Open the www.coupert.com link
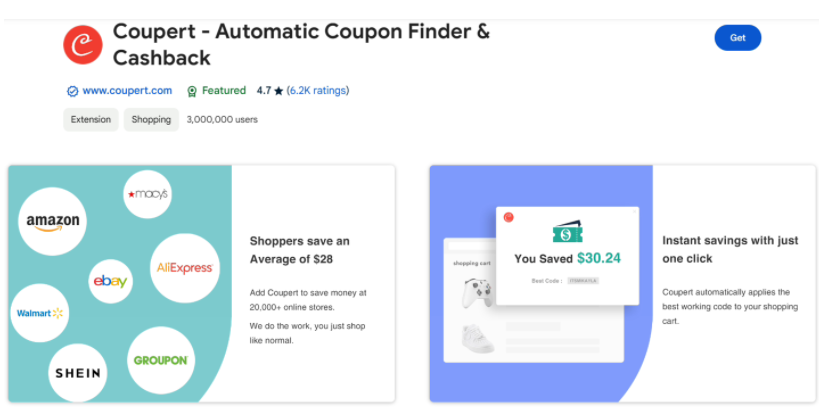Screen dimensions: 819x412 click(x=127, y=90)
